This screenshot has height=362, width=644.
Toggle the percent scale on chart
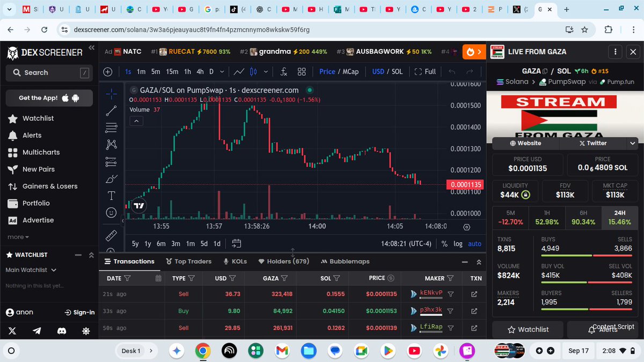444,243
